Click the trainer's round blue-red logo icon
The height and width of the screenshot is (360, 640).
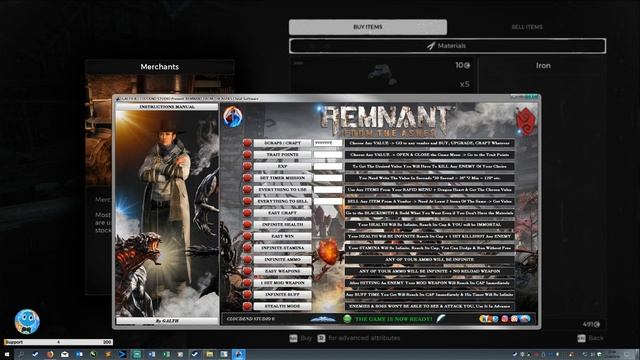tap(233, 117)
